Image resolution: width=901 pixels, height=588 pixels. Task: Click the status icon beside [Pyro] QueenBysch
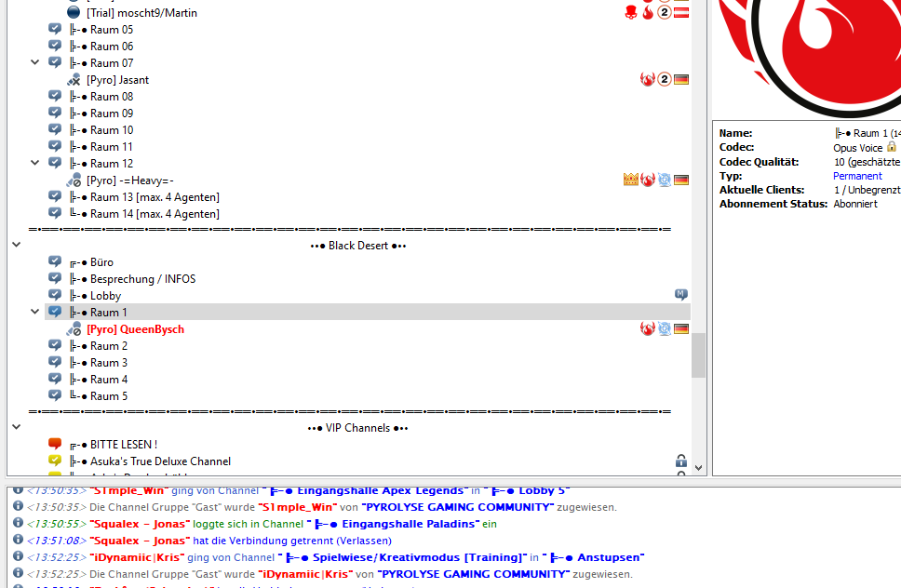point(74,329)
